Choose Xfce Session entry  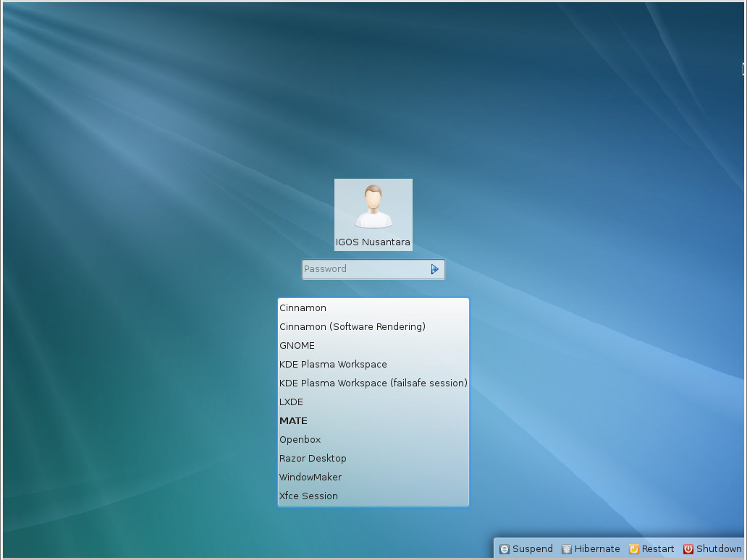[x=373, y=496]
